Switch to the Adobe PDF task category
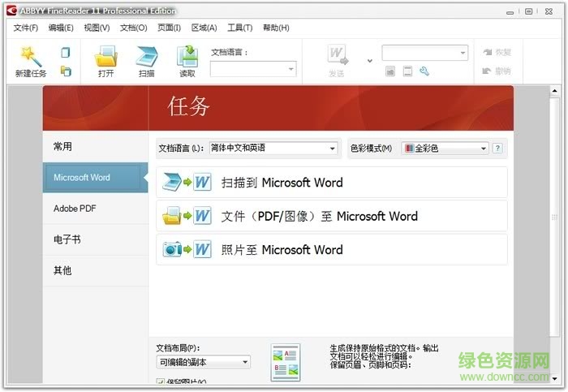The image size is (568, 392). [75, 209]
